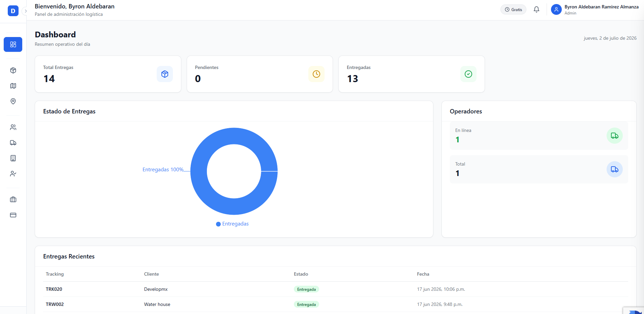Select the TRW002 tracking entry
644x314 pixels.
pyautogui.click(x=55, y=304)
